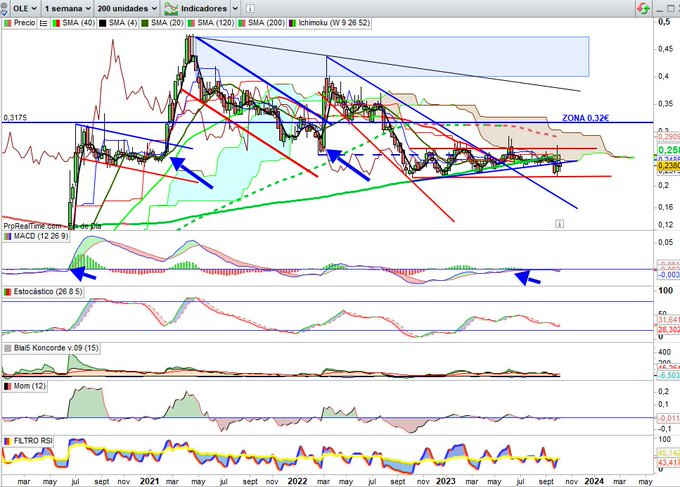The image size is (680, 487).
Task: Open MACD (12 26 9) settings label
Action: coord(41,236)
